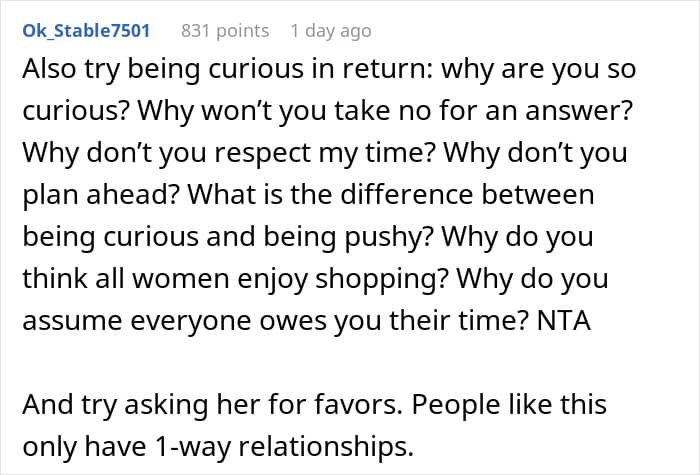Click the words 'respect my time'
700x475 pixels.
click(x=322, y=155)
